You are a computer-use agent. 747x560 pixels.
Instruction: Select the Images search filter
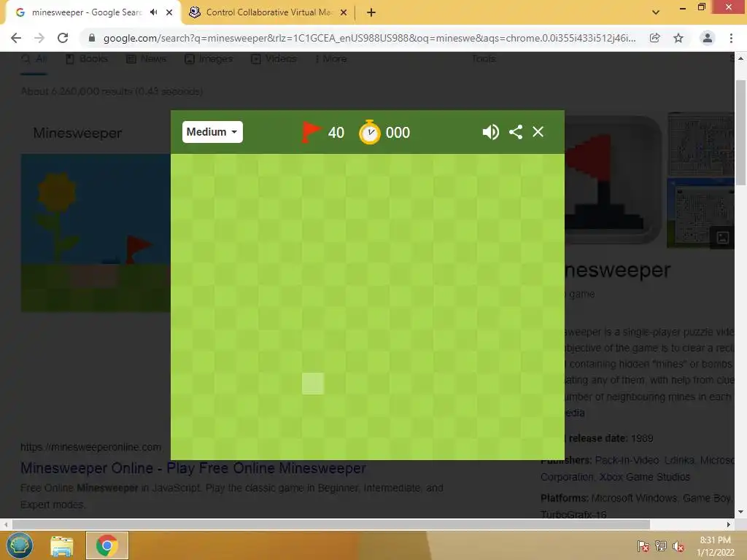(x=209, y=59)
